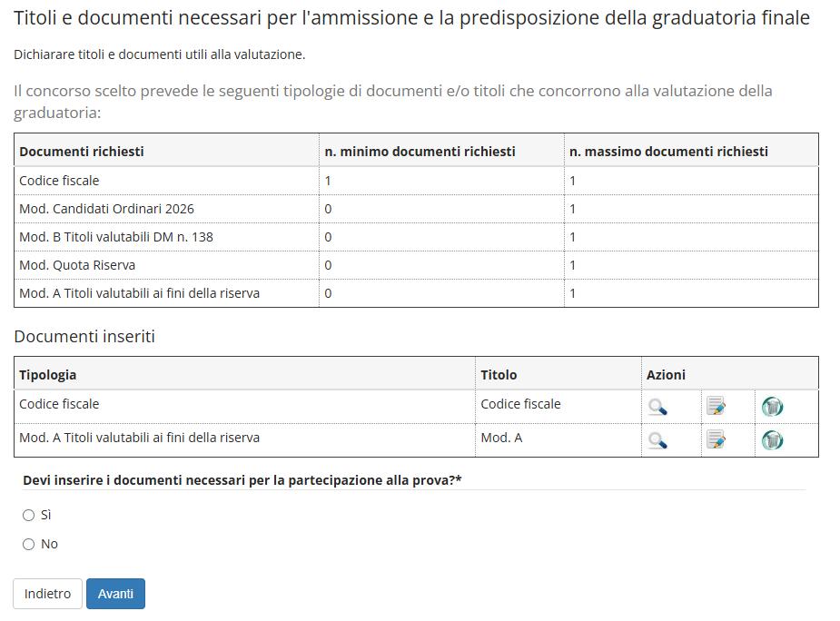The height and width of the screenshot is (621, 840).
Task: Delete the Codice fiscale document
Action: pos(772,407)
